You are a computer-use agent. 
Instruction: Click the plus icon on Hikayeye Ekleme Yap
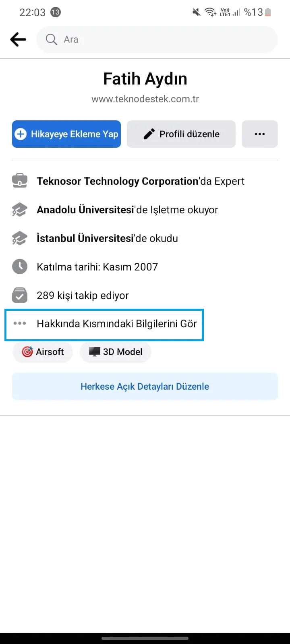click(x=20, y=134)
